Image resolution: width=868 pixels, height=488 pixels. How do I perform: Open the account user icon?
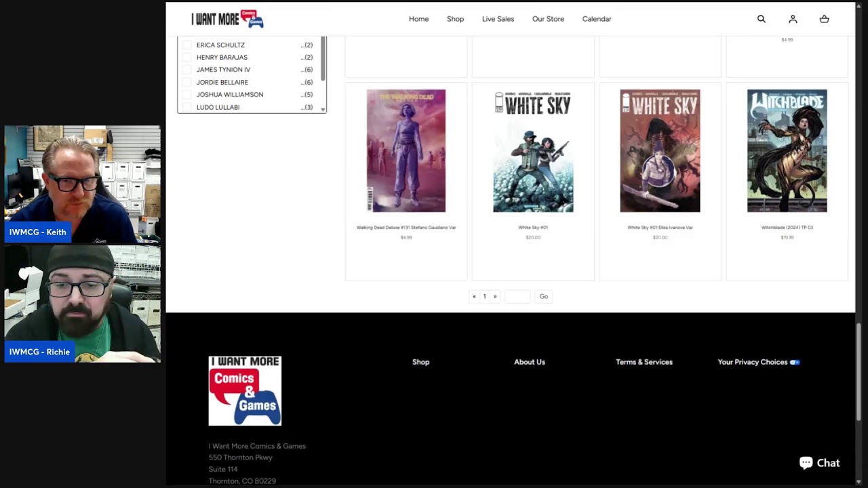point(793,19)
